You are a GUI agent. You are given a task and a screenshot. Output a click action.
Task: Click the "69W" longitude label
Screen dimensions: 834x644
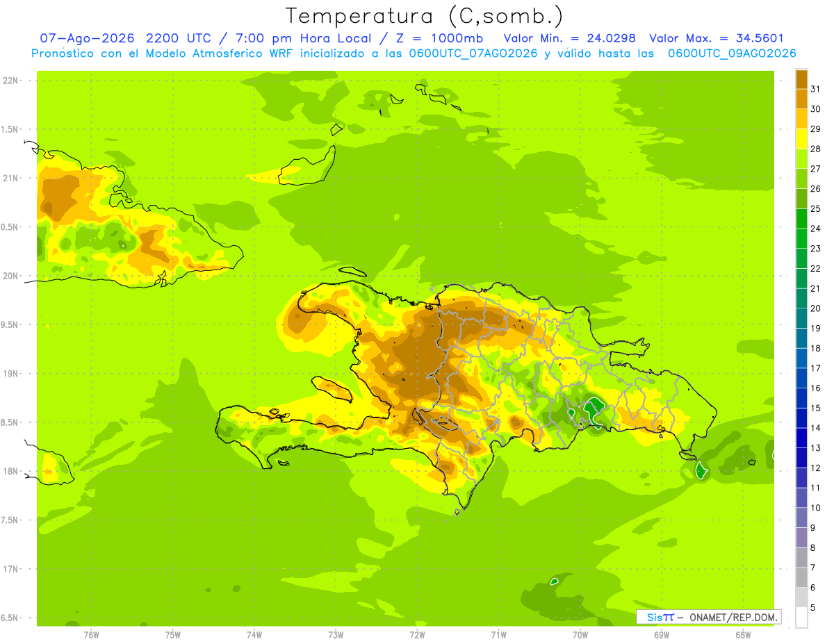click(662, 635)
